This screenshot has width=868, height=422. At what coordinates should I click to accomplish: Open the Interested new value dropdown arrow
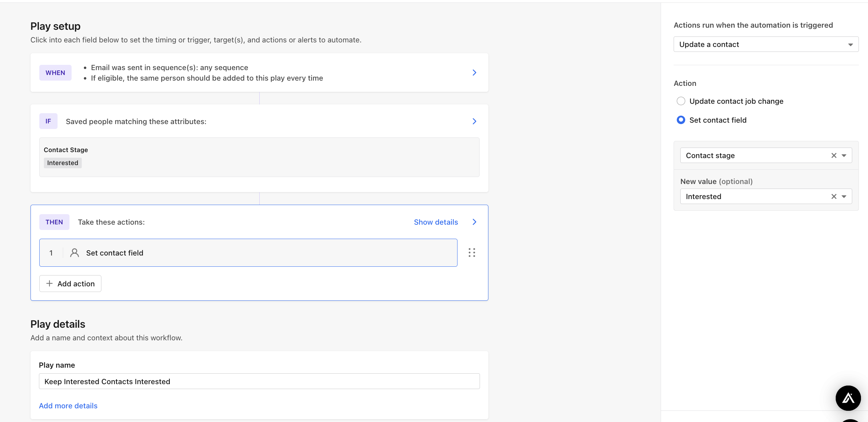tap(844, 196)
